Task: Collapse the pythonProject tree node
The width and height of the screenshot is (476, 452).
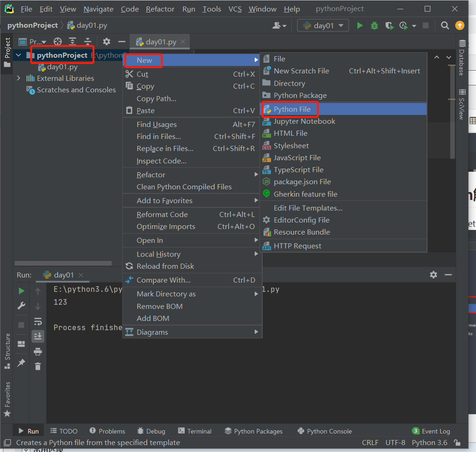Action: 18,55
